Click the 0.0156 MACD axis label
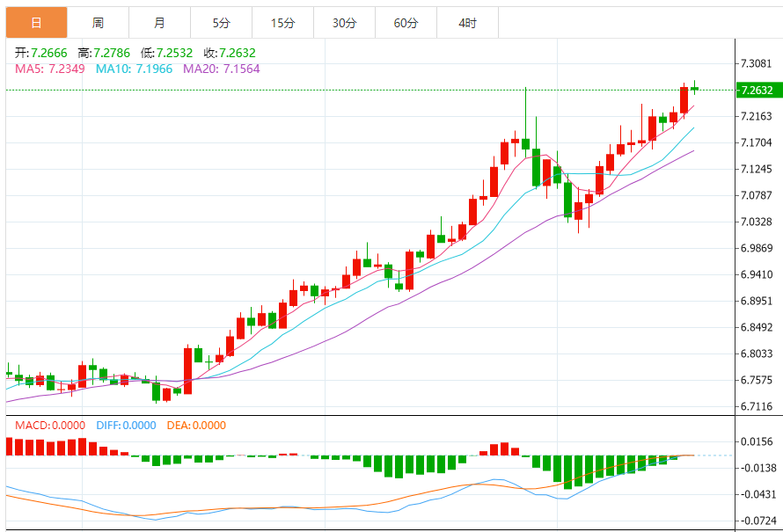 [x=757, y=441]
